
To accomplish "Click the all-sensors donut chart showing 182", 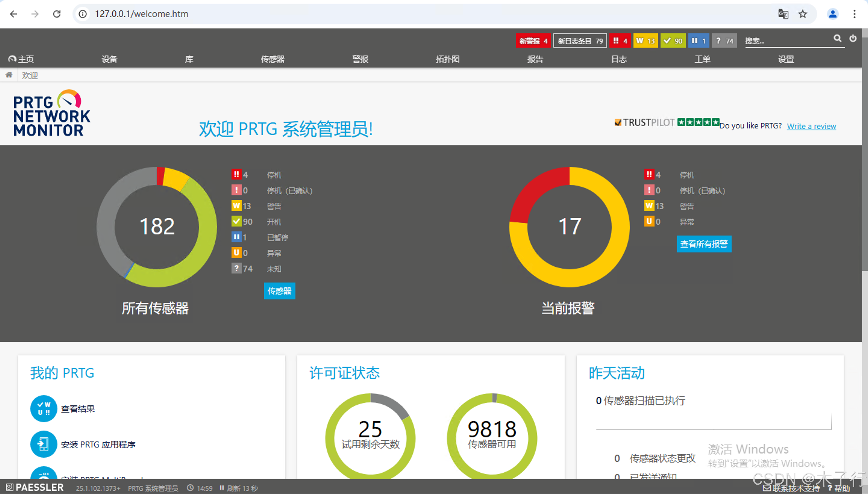I will tap(157, 227).
